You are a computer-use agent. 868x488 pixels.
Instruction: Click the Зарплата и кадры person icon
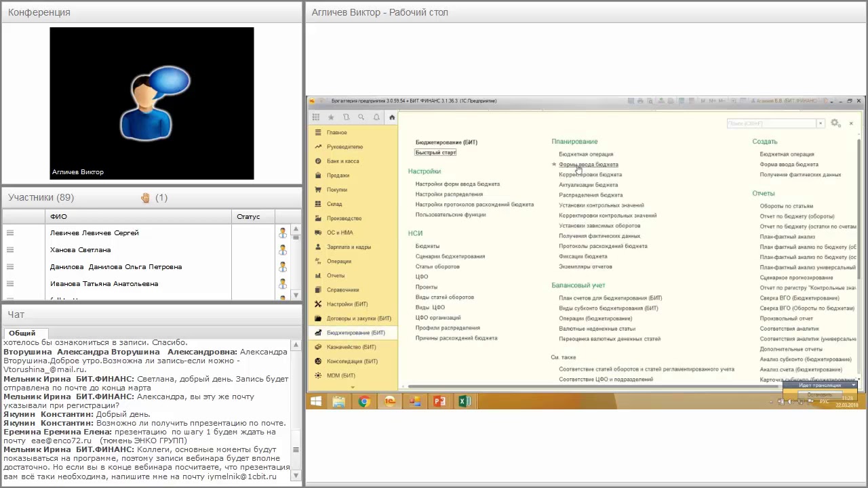(x=318, y=247)
